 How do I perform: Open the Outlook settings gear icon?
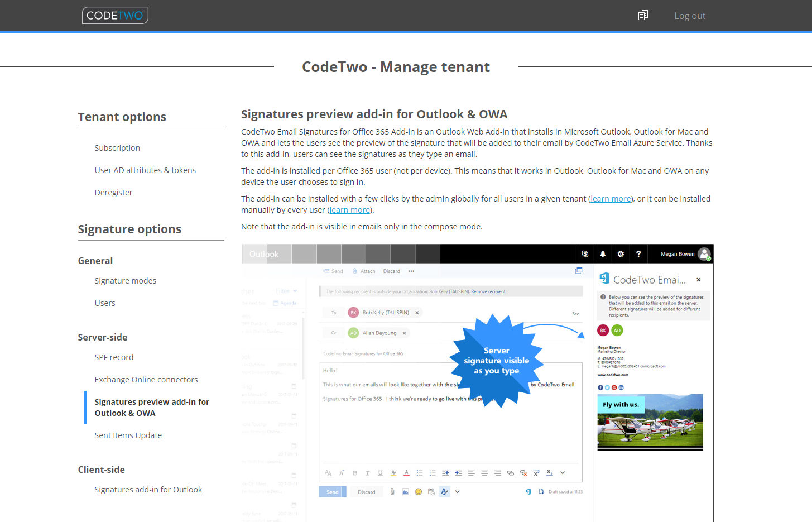621,253
